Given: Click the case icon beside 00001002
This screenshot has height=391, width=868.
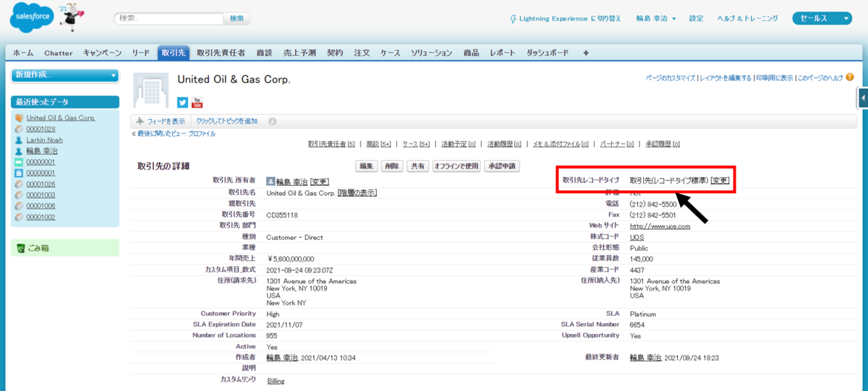Looking at the screenshot, I should click(19, 217).
